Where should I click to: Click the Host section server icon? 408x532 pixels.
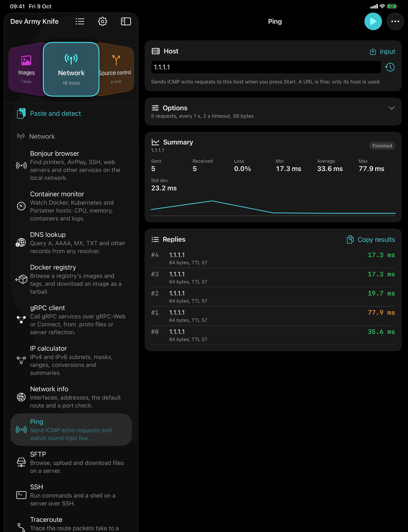pos(156,51)
